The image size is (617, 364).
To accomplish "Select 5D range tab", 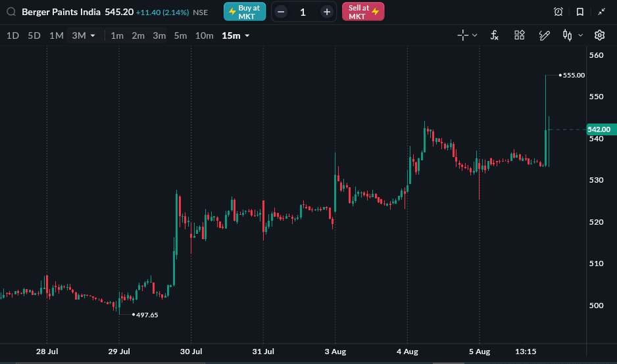I will click(34, 35).
